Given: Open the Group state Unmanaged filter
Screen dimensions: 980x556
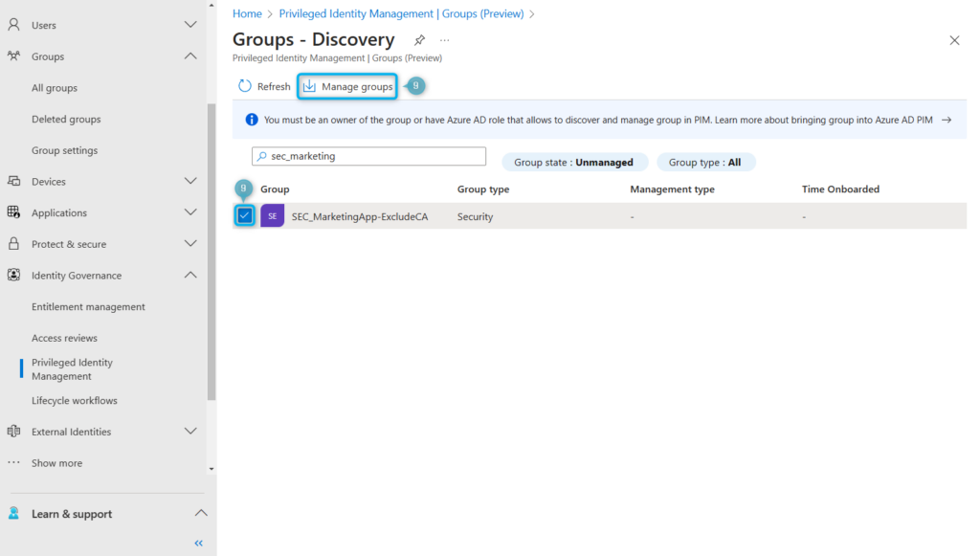Looking at the screenshot, I should 574,163.
